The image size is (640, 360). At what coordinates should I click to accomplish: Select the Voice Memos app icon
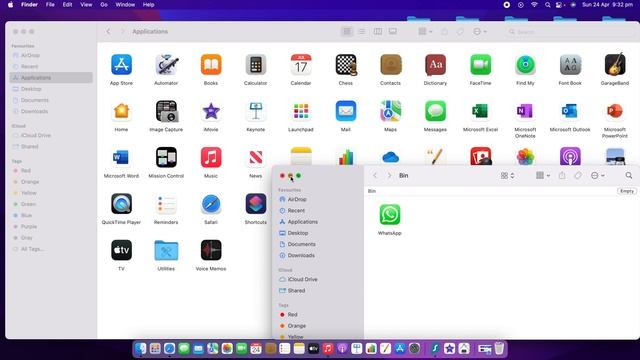click(x=211, y=250)
